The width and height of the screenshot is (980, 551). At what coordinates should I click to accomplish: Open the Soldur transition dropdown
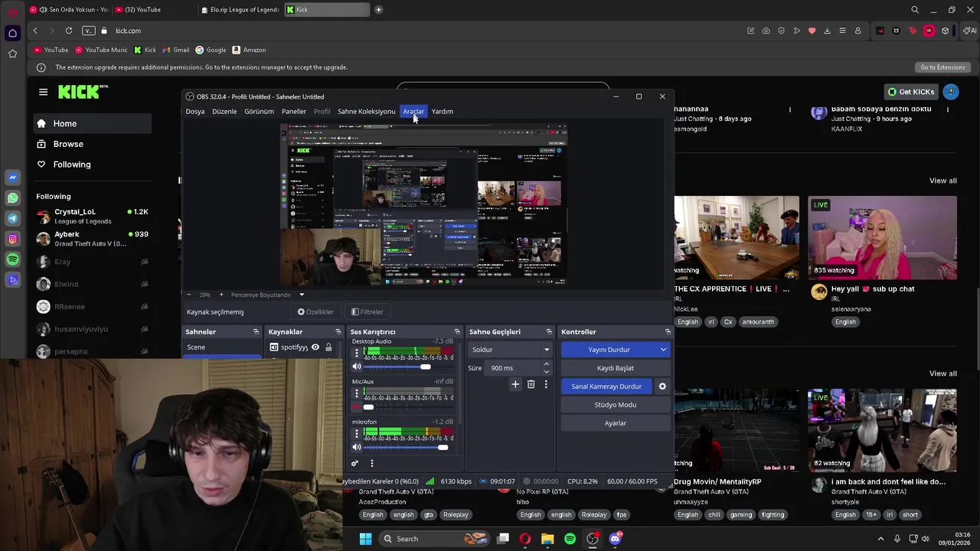(x=510, y=350)
